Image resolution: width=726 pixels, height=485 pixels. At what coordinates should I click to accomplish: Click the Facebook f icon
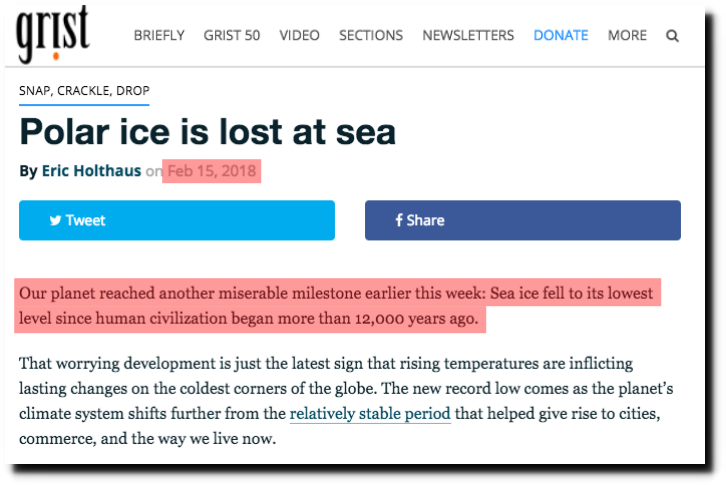pos(399,220)
